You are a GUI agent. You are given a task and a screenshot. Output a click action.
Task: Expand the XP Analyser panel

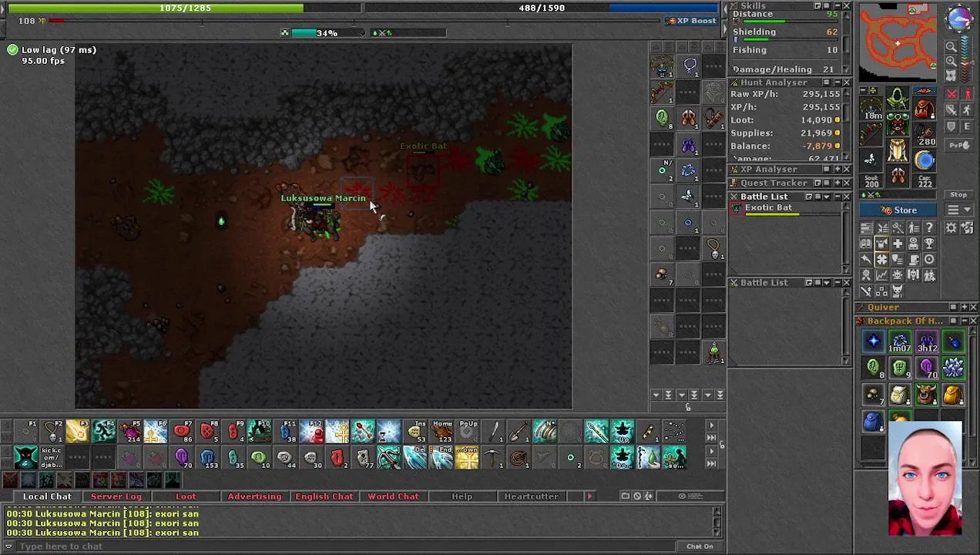click(x=837, y=169)
